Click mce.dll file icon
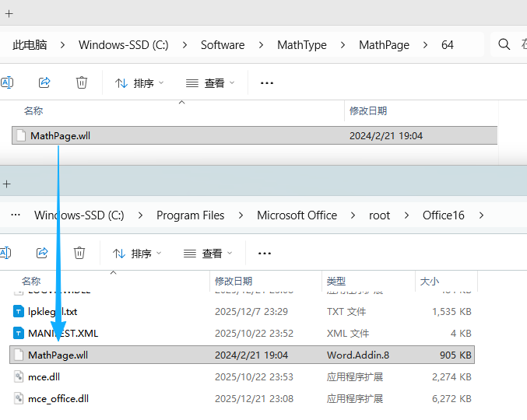Viewport: 527px width, 420px height. click(19, 376)
